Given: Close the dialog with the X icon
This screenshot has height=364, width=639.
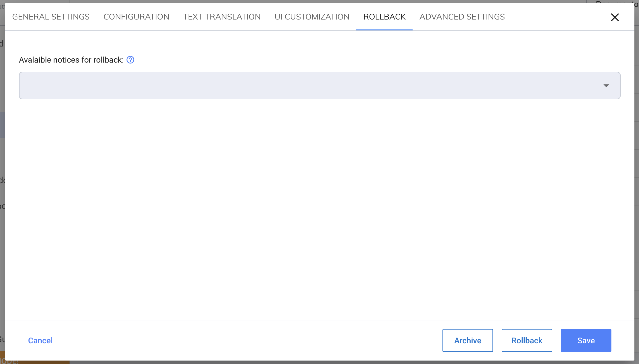Looking at the screenshot, I should [615, 17].
